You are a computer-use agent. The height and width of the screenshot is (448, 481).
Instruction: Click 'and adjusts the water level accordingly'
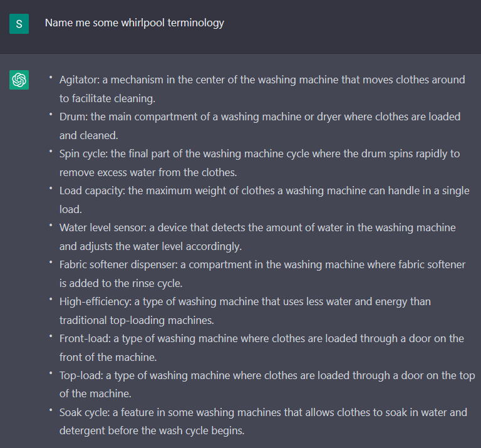pos(150,246)
